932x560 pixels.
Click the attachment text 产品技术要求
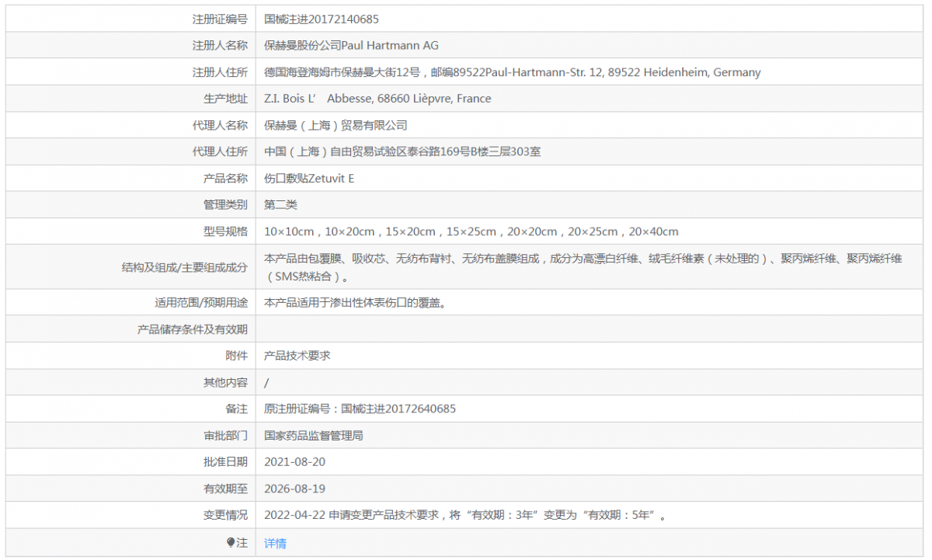tap(297, 356)
